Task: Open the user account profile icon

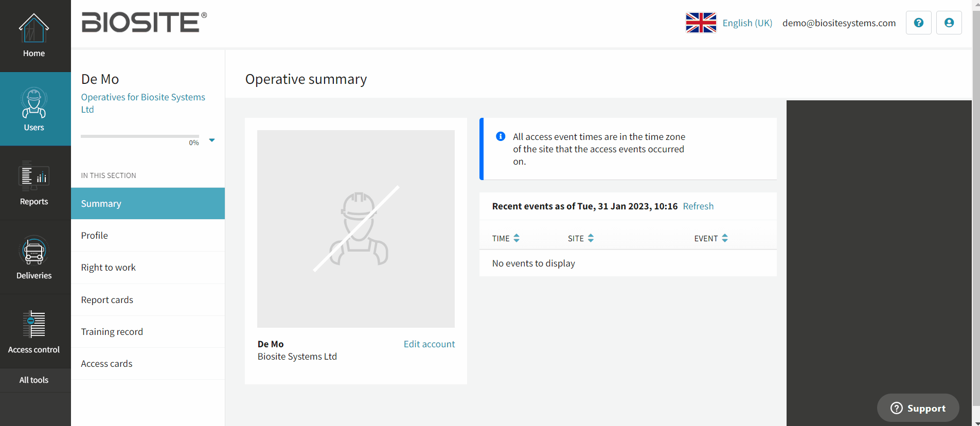Action: tap(949, 23)
